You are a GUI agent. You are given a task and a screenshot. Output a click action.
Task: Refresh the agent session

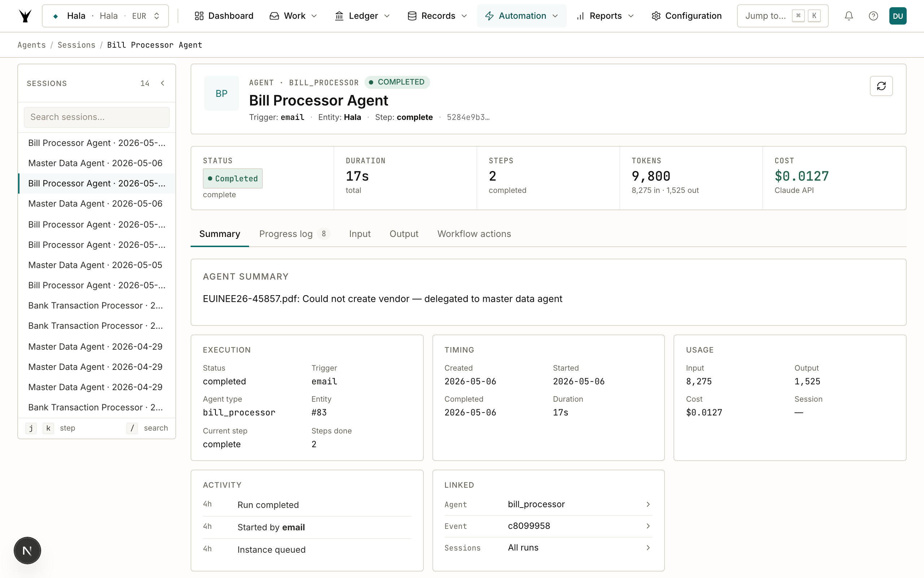point(881,86)
